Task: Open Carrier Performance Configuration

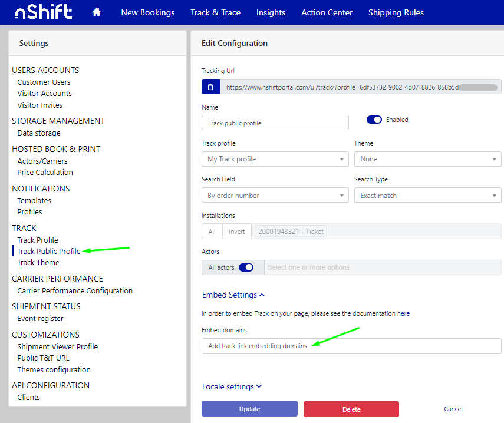Action: (75, 290)
